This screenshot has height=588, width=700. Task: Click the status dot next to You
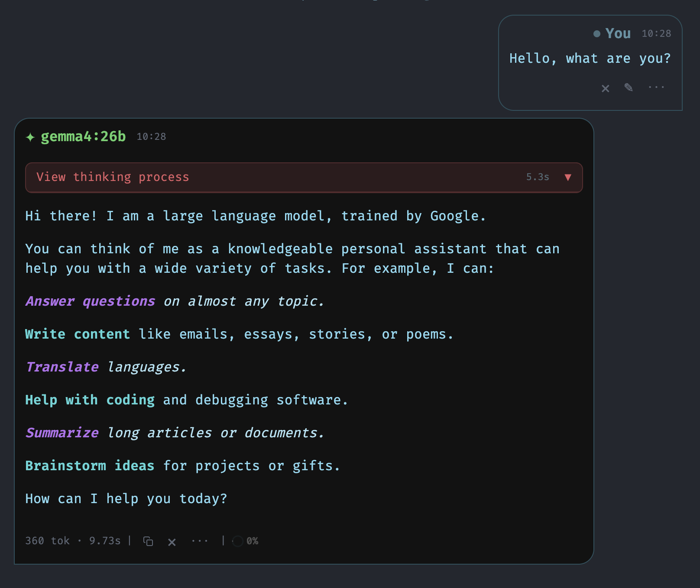597,33
